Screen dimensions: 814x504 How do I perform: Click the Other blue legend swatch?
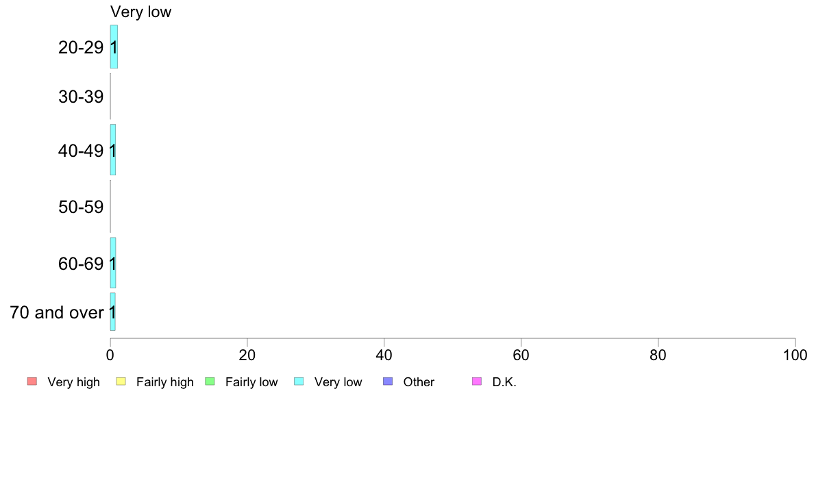point(388,381)
